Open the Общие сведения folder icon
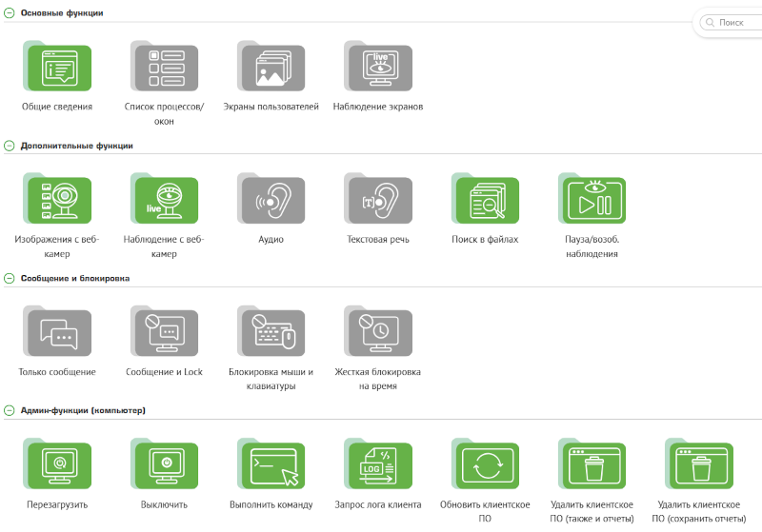Image resolution: width=762 pixels, height=532 pixels. (x=57, y=68)
